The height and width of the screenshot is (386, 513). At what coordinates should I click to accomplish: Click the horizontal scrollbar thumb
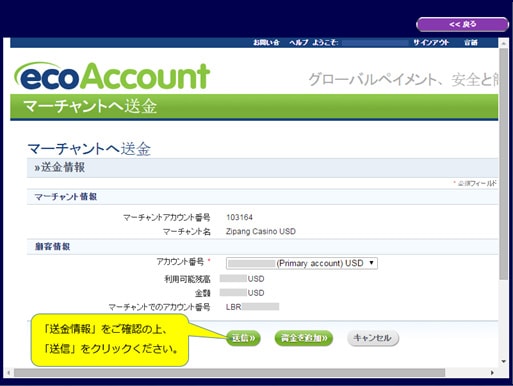pyautogui.click(x=229, y=372)
